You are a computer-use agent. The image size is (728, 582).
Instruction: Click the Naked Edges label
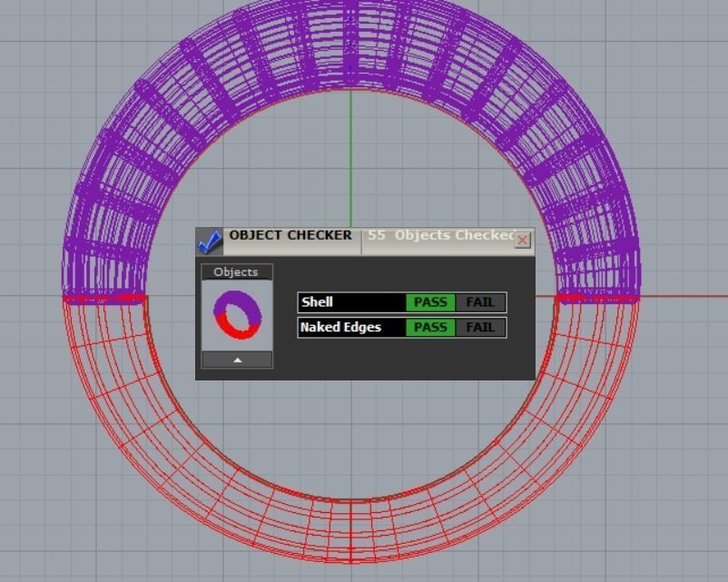tap(340, 328)
